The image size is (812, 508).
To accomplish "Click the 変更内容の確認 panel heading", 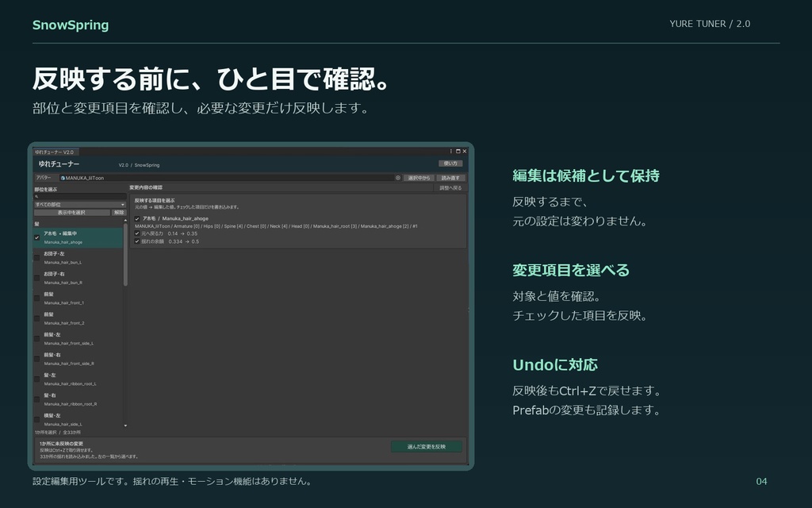I will pyautogui.click(x=146, y=187).
